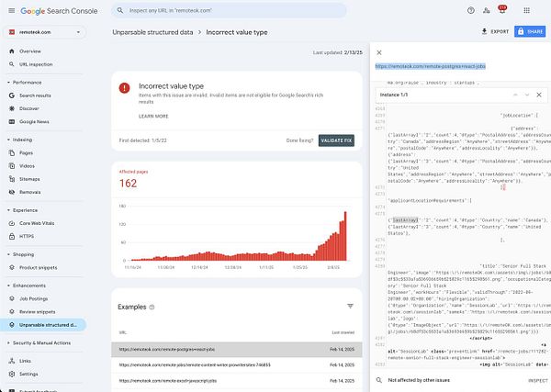
Task: Select the remote-postgres+react-jobs example row
Action: [237, 350]
